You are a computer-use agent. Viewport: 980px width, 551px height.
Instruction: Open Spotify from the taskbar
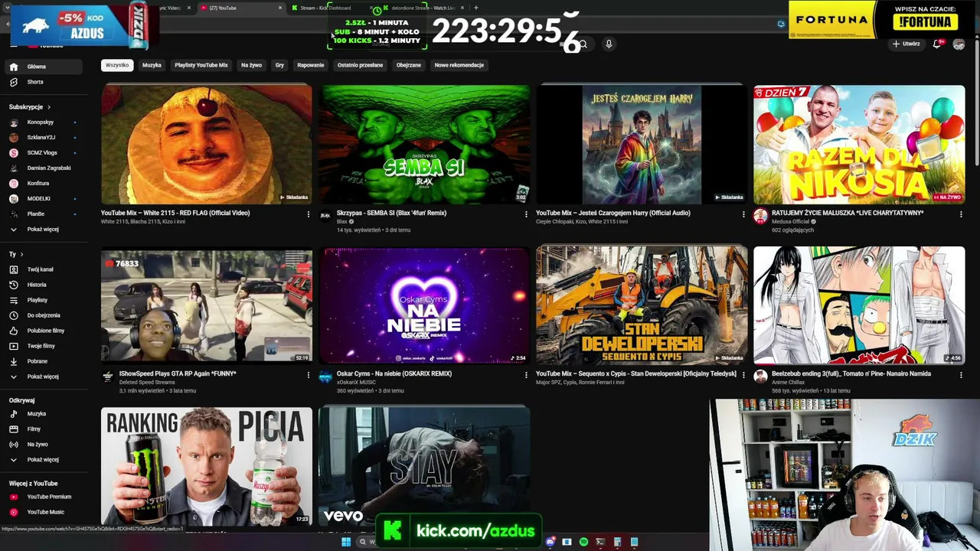tap(583, 542)
